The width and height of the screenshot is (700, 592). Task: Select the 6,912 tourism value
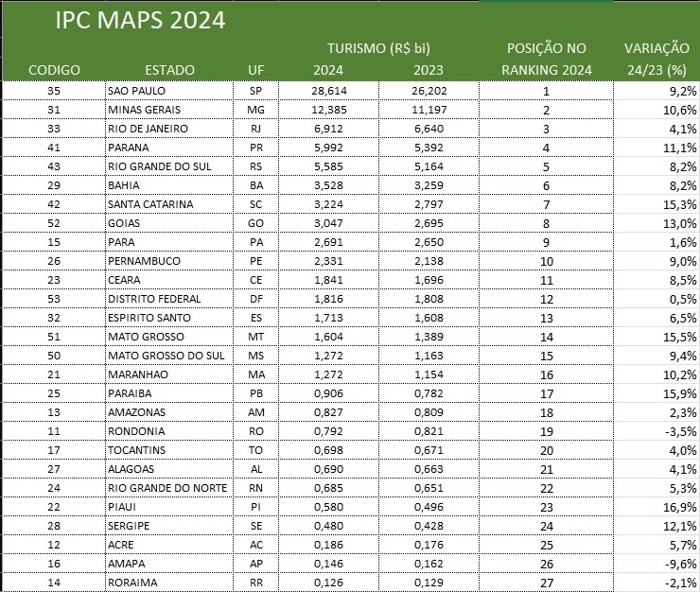coord(329,129)
